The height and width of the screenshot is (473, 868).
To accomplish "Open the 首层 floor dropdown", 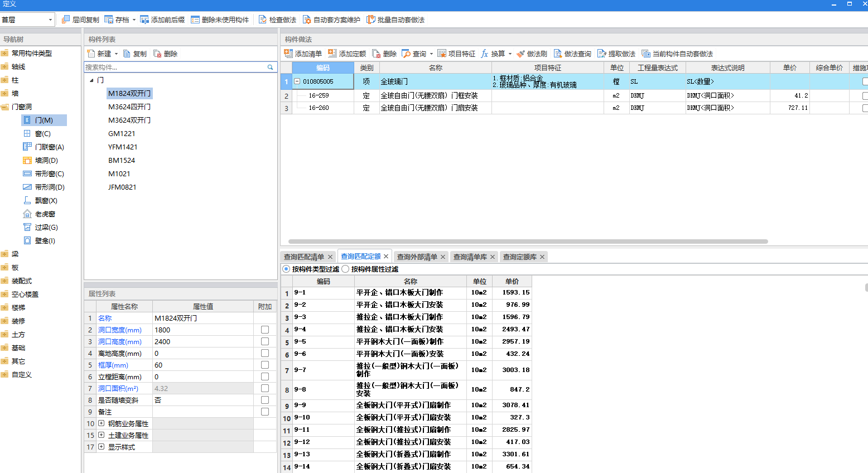I will [x=50, y=20].
